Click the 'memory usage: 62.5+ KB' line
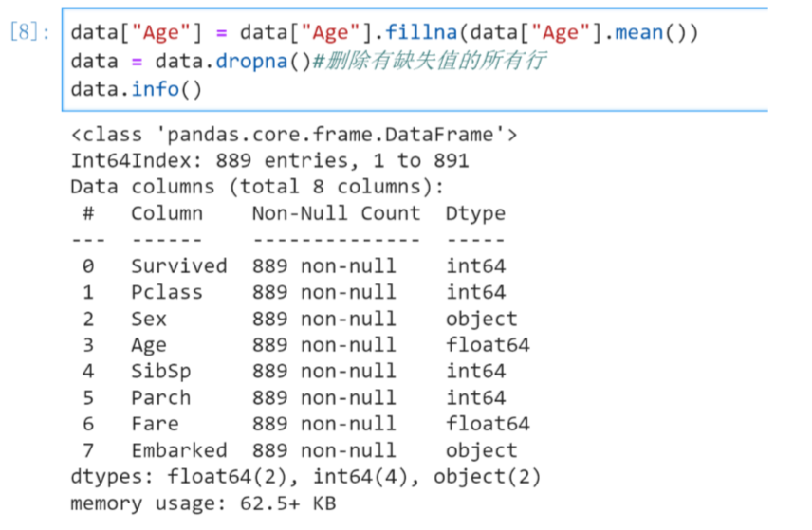The width and height of the screenshot is (812, 530). tap(203, 503)
